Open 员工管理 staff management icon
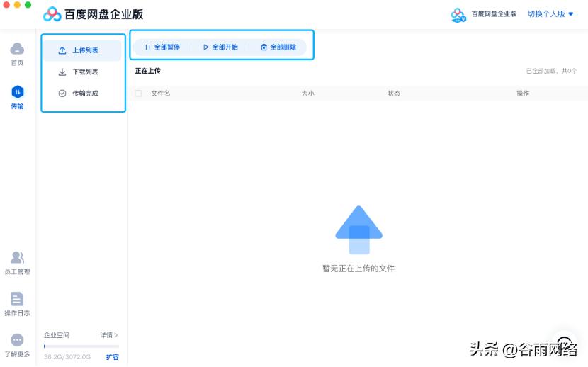The image size is (588, 367). pyautogui.click(x=17, y=257)
